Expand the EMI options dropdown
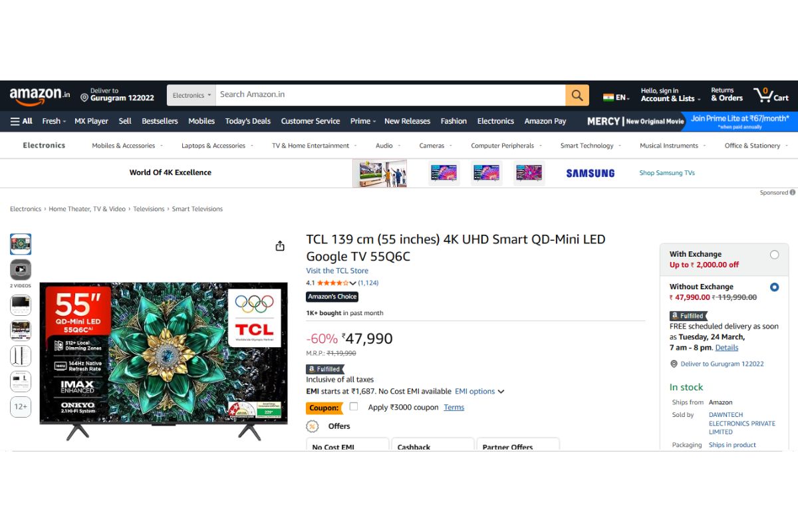The height and width of the screenshot is (532, 798). (x=479, y=392)
